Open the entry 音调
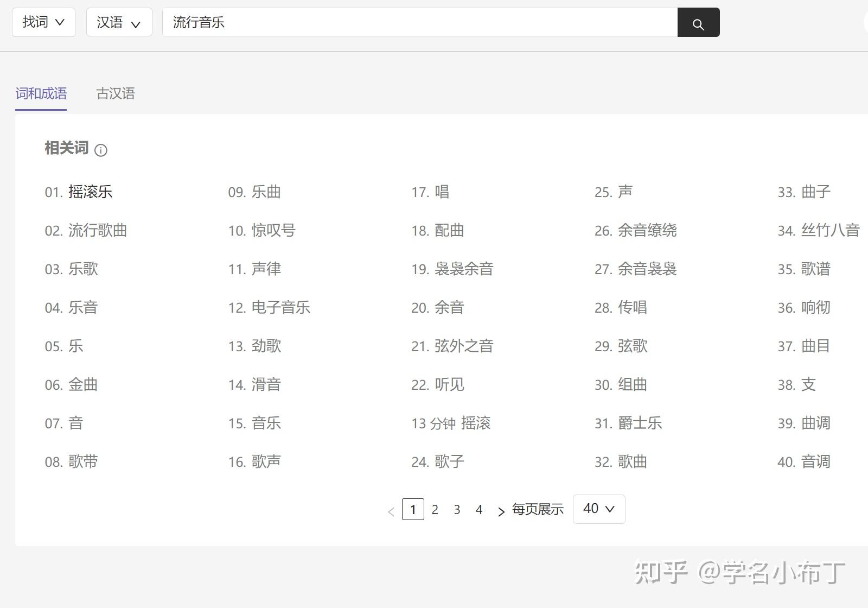The height and width of the screenshot is (608, 868). pos(816,461)
